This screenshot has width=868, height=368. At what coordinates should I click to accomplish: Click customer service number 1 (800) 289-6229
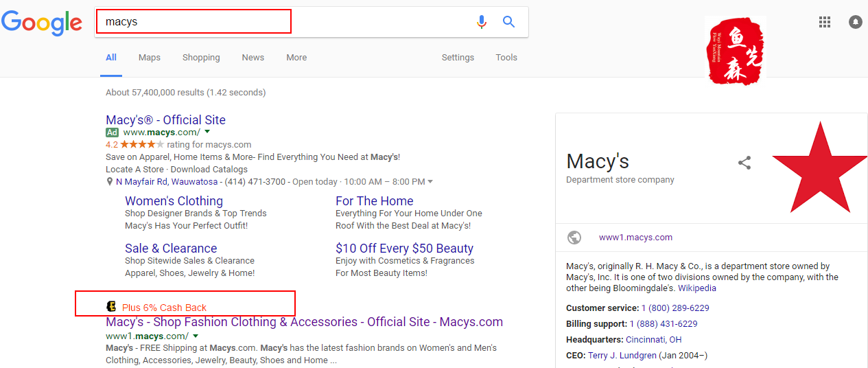point(675,308)
